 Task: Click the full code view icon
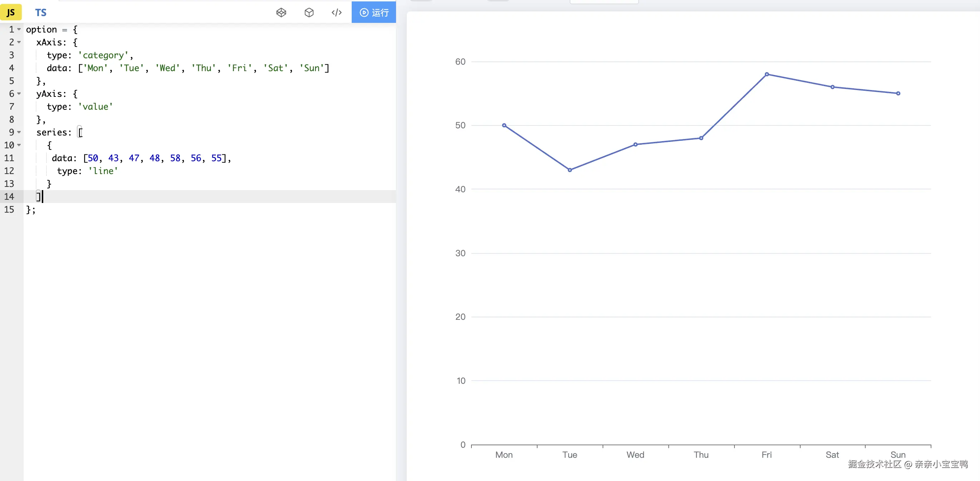tap(336, 13)
